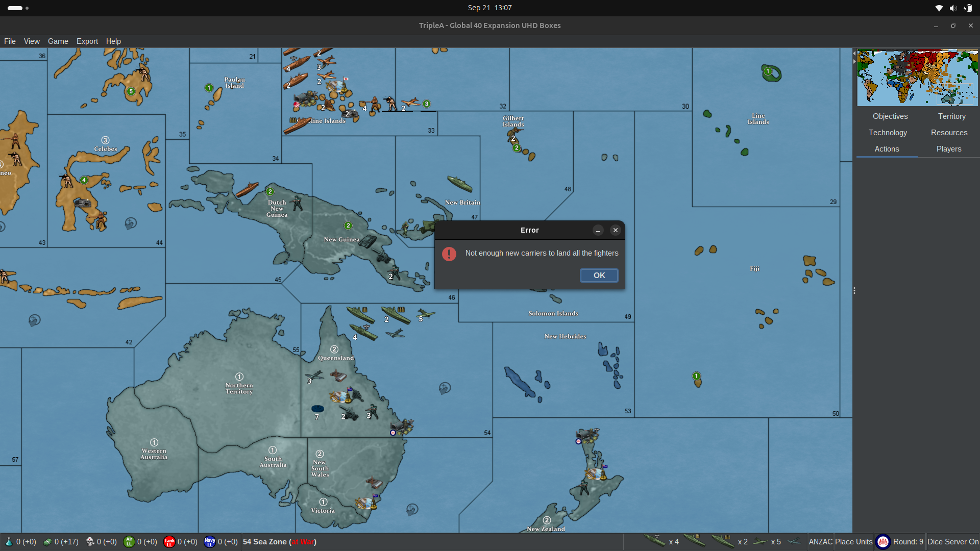Select the Actions tab

tap(887, 149)
